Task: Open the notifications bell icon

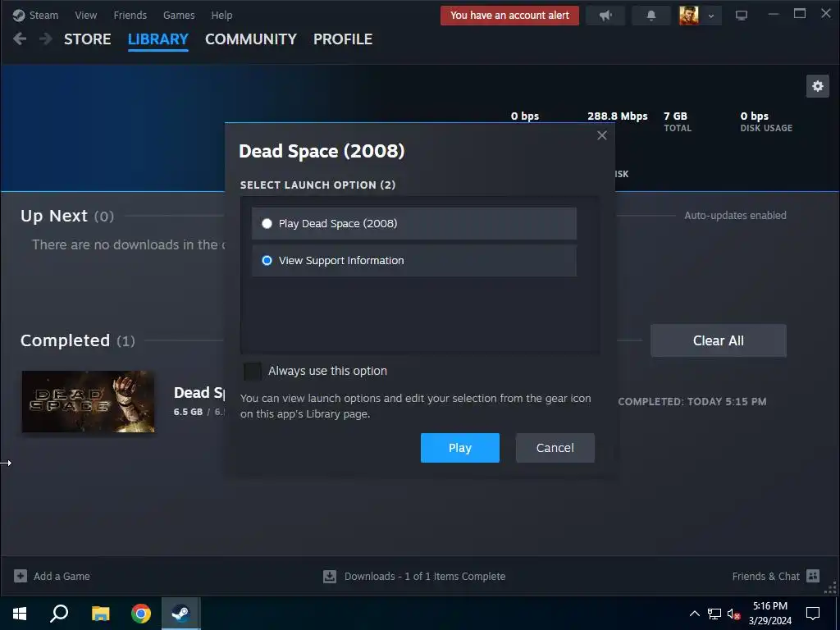Action: pyautogui.click(x=651, y=16)
